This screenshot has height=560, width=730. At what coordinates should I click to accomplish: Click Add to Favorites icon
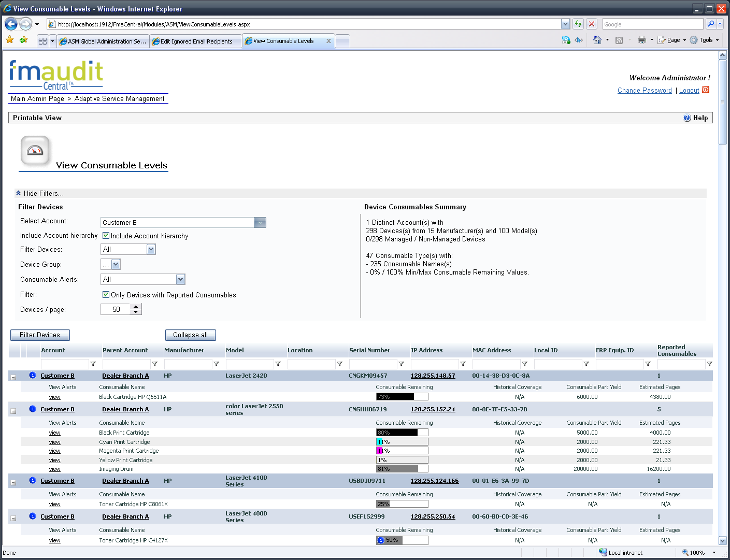coord(23,40)
